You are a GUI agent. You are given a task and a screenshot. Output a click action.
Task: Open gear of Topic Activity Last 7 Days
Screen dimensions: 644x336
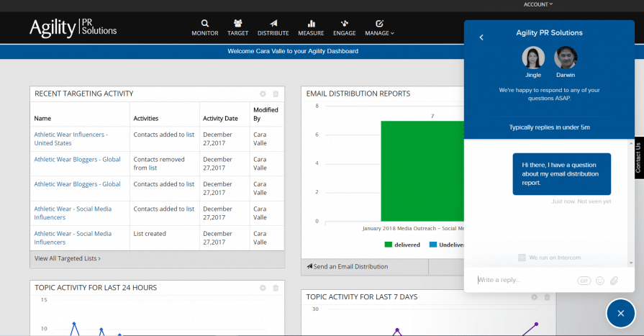pyautogui.click(x=534, y=296)
